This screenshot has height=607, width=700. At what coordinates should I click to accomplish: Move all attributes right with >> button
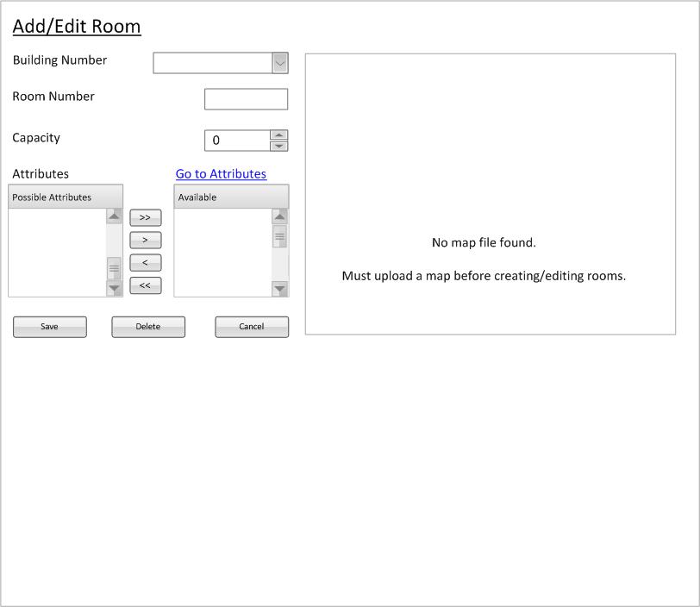[146, 218]
